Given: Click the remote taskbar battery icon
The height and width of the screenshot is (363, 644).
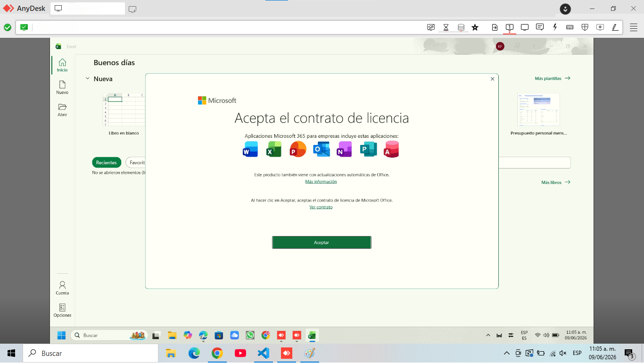Looking at the screenshot, I should click(555, 335).
